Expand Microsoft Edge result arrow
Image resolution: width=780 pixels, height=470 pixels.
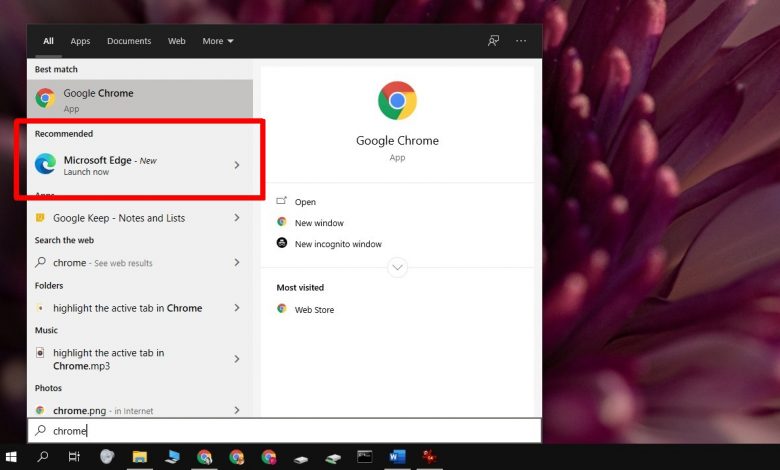(x=237, y=165)
